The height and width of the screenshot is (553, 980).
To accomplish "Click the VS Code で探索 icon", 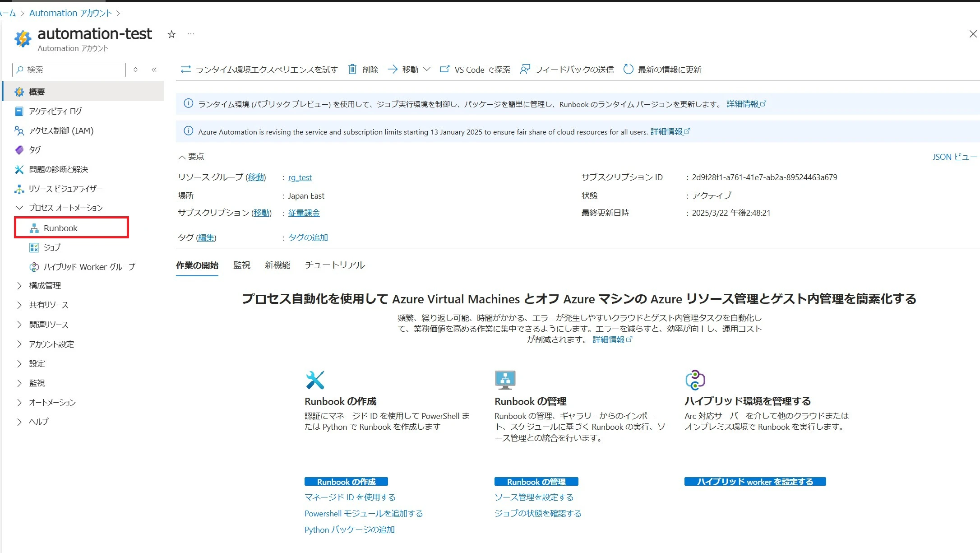I will coord(445,69).
